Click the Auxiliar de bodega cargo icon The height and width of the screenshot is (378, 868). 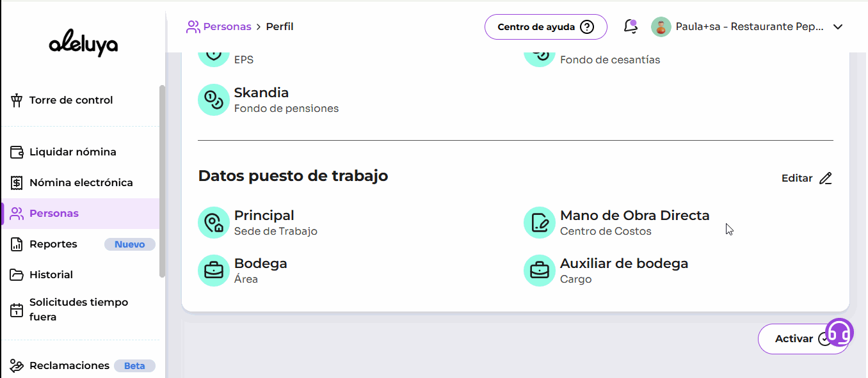(540, 271)
